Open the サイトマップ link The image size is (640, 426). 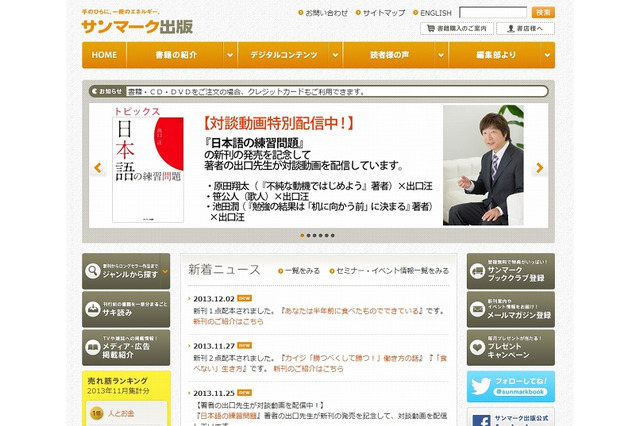click(x=380, y=13)
